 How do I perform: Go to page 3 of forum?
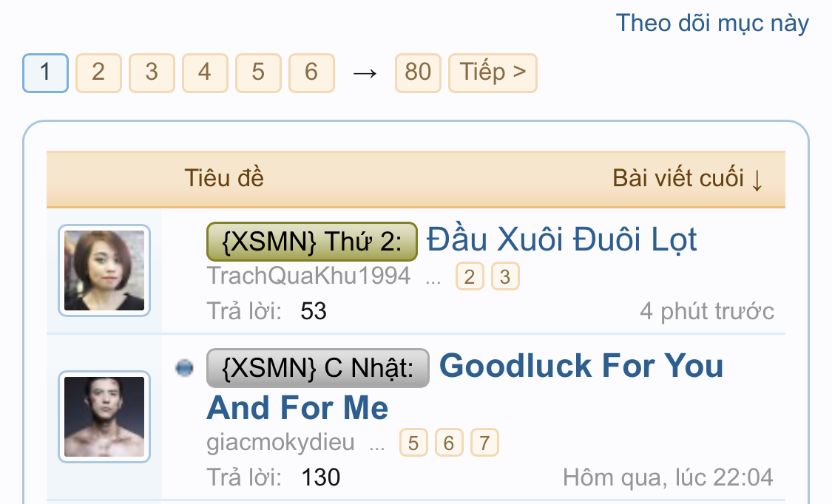pos(152,72)
